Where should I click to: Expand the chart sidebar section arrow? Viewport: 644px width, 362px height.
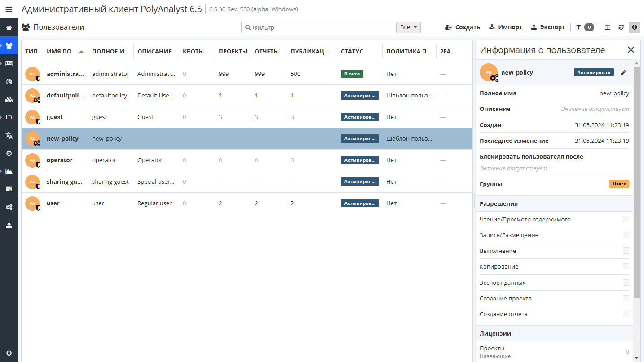pos(2,171)
